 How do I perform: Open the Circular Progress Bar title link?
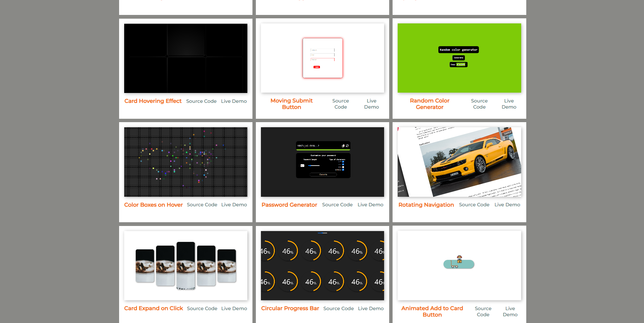coord(290,308)
